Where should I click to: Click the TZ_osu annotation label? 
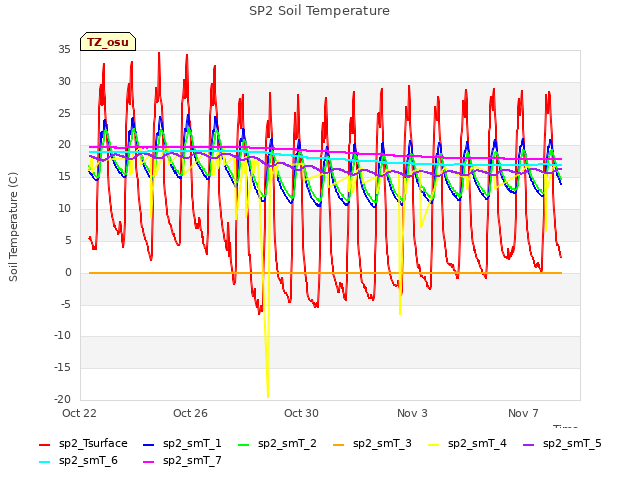tap(108, 42)
